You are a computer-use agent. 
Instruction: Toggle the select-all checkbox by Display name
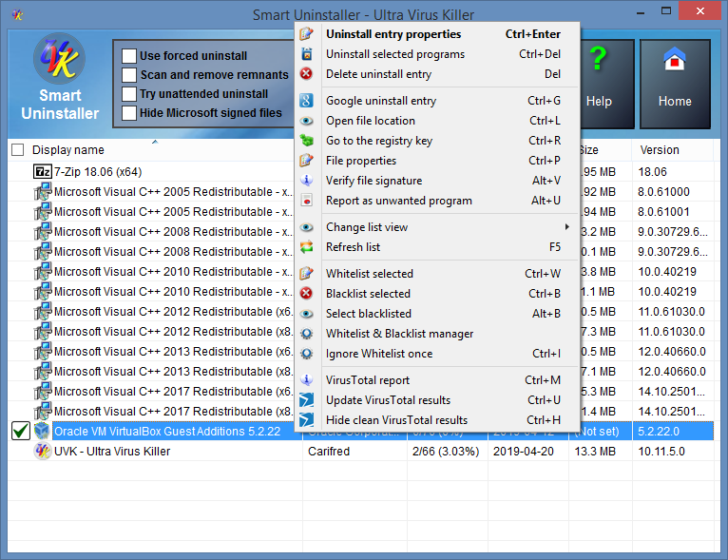(18, 149)
